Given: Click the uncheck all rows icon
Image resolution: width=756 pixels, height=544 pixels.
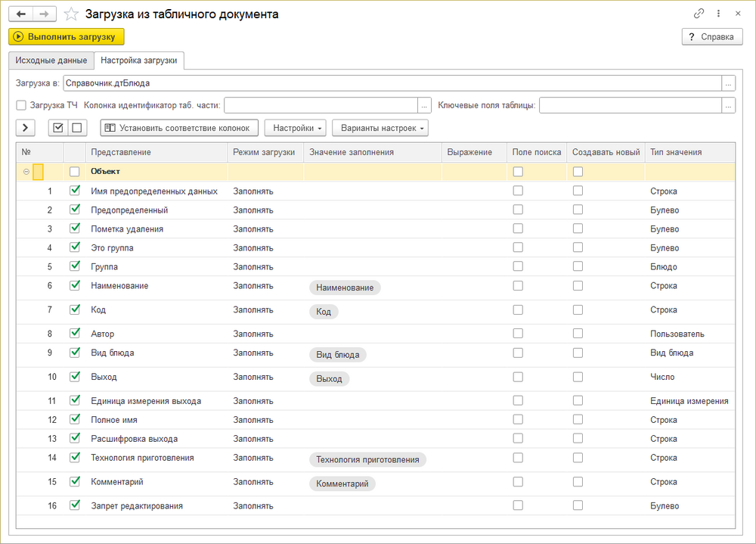Looking at the screenshot, I should (76, 128).
